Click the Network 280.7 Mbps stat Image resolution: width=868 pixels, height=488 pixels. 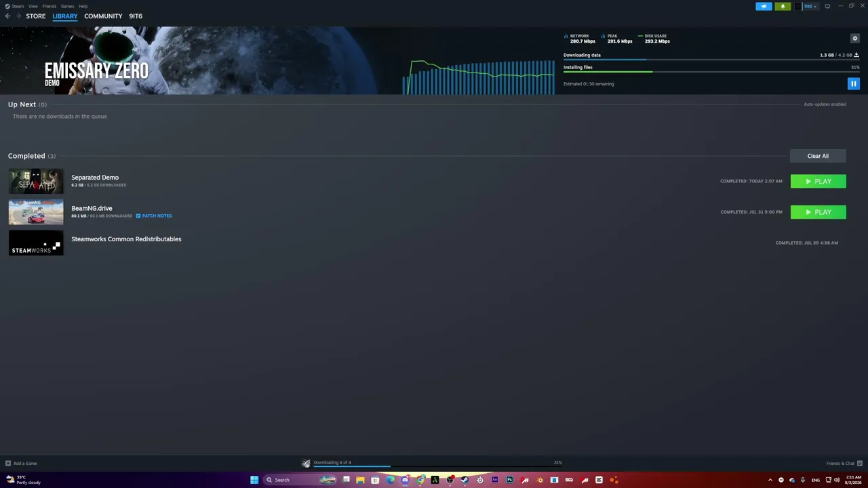(580, 39)
